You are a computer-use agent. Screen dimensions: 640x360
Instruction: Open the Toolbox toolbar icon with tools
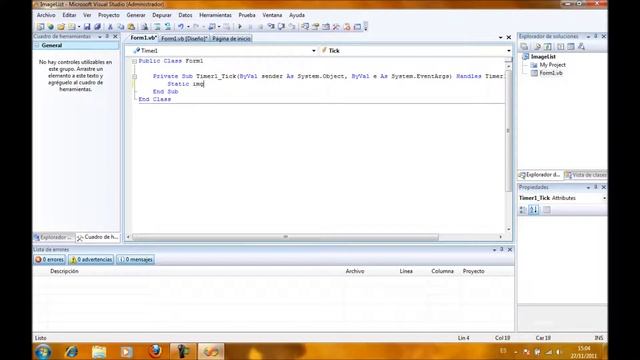(x=336, y=27)
